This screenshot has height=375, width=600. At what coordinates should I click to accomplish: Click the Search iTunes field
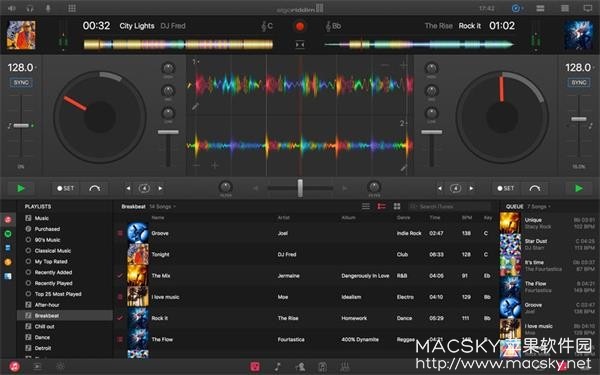point(450,207)
